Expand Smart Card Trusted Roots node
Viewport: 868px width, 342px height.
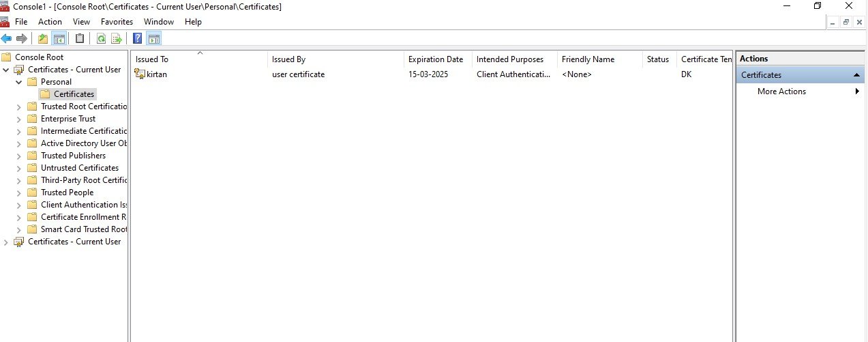point(19,229)
